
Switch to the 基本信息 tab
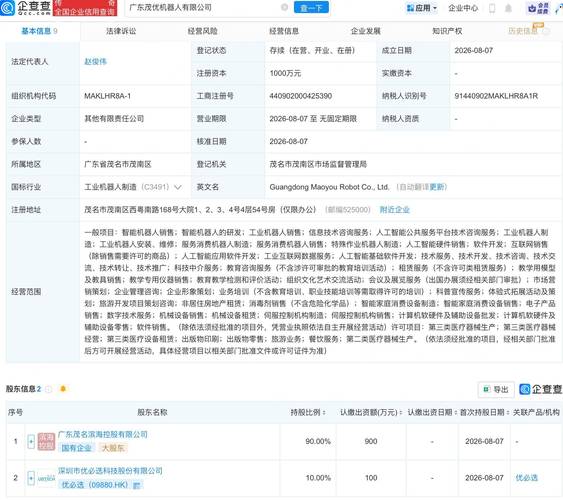39,31
